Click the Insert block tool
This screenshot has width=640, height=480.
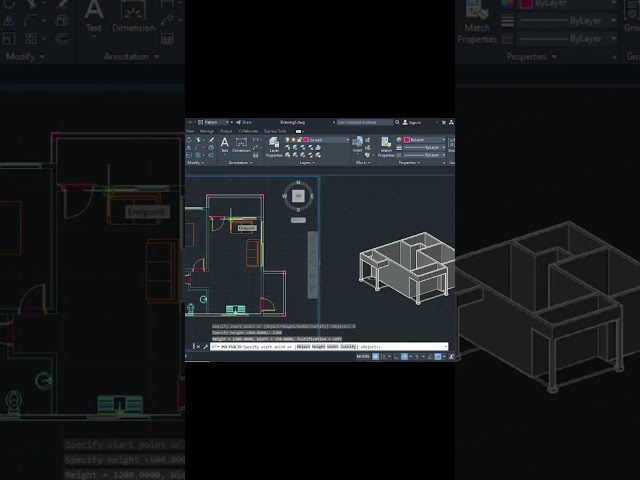tap(358, 144)
